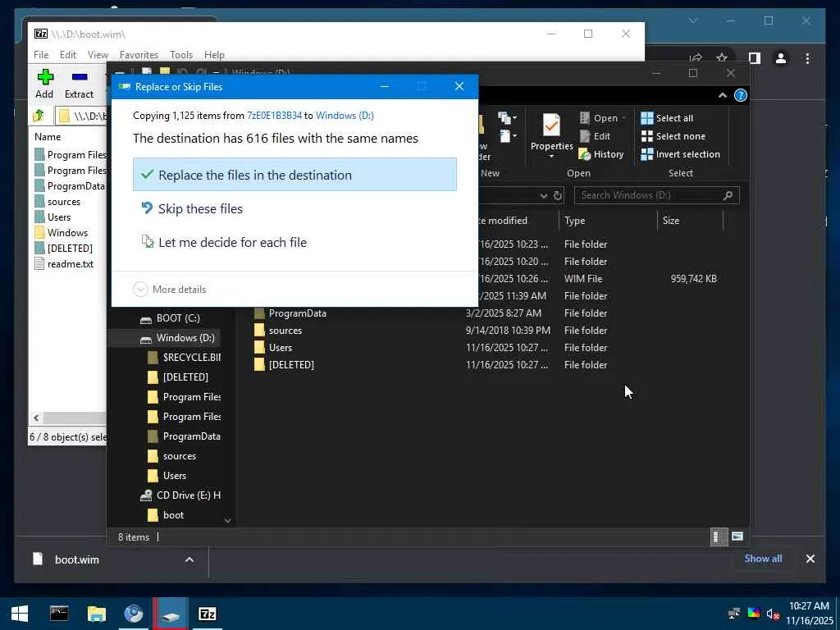840x630 pixels.
Task: Open the Windows (D:) destination link
Action: tap(345, 115)
